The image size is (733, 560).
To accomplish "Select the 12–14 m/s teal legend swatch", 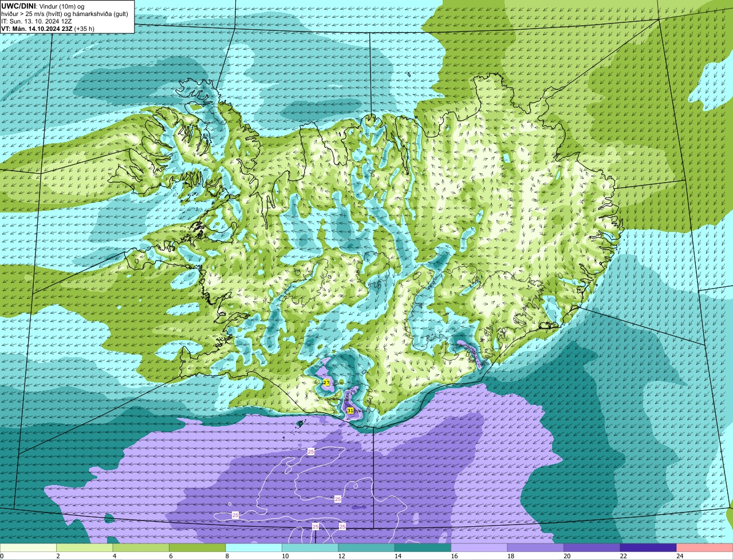I will [366, 548].
